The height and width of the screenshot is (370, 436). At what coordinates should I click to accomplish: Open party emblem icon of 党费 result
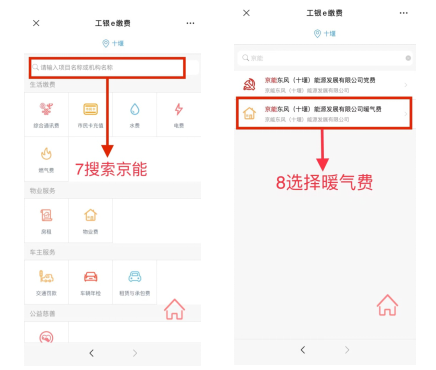click(249, 85)
